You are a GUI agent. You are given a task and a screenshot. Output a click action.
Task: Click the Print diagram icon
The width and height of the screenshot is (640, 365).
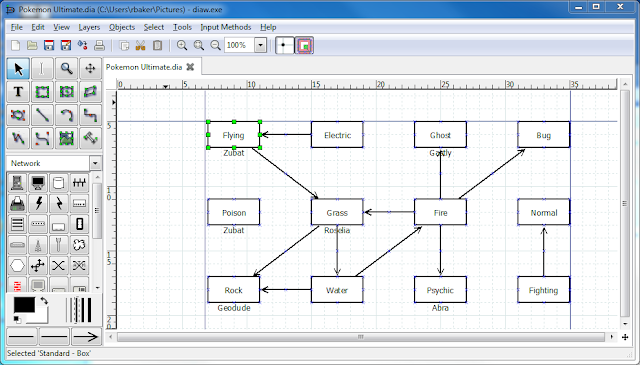point(99,45)
